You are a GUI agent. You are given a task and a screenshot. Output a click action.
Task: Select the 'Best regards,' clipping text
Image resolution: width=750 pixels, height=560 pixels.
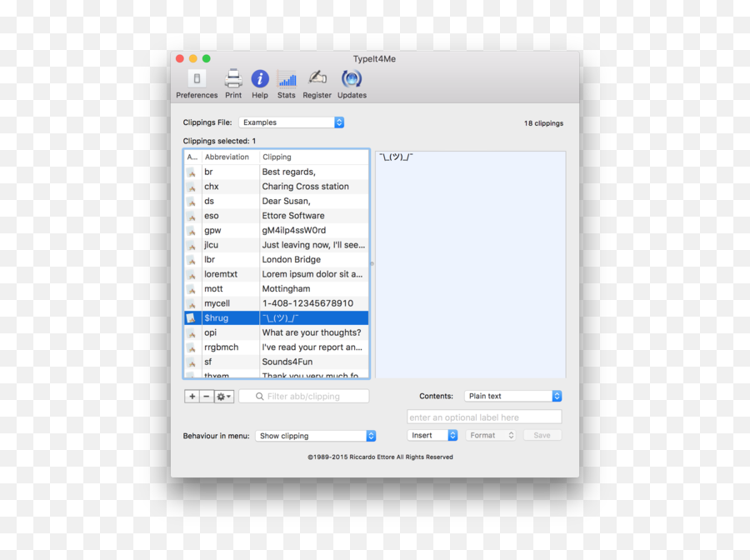(288, 172)
